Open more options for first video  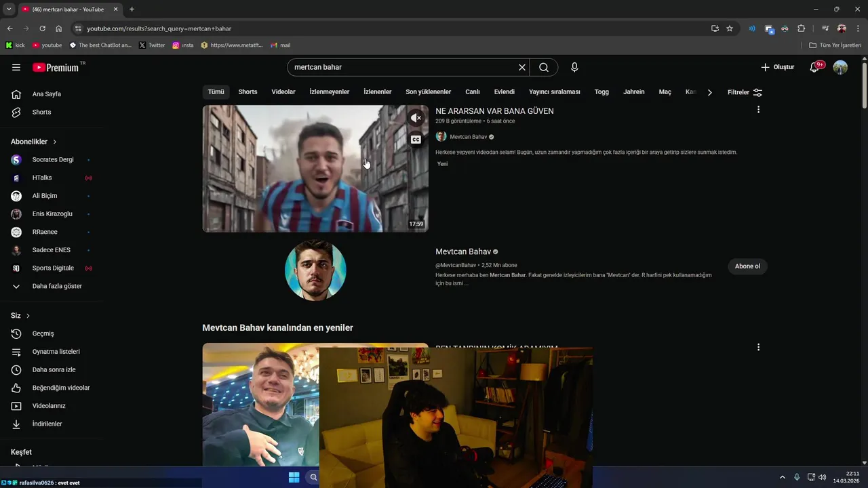tap(758, 110)
